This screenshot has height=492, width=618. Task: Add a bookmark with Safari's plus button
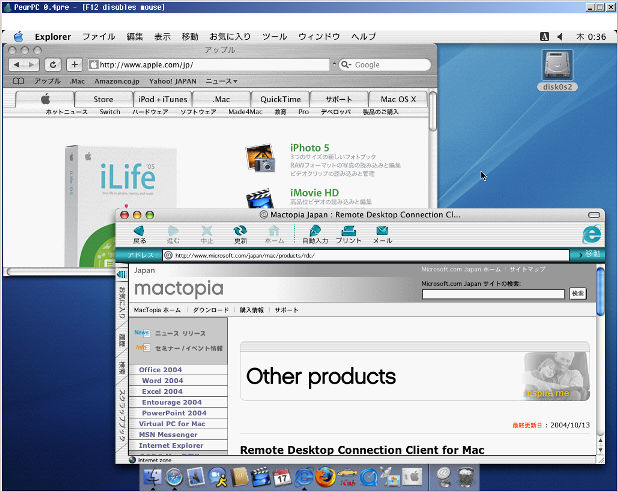coord(74,65)
